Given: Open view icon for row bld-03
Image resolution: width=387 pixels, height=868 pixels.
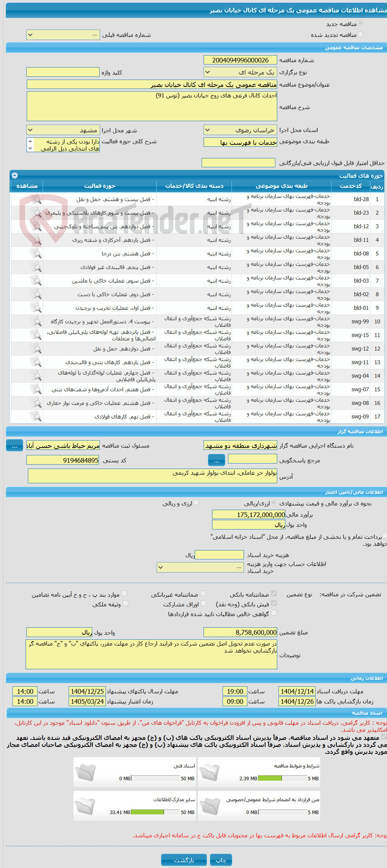Looking at the screenshot, I should (x=36, y=281).
